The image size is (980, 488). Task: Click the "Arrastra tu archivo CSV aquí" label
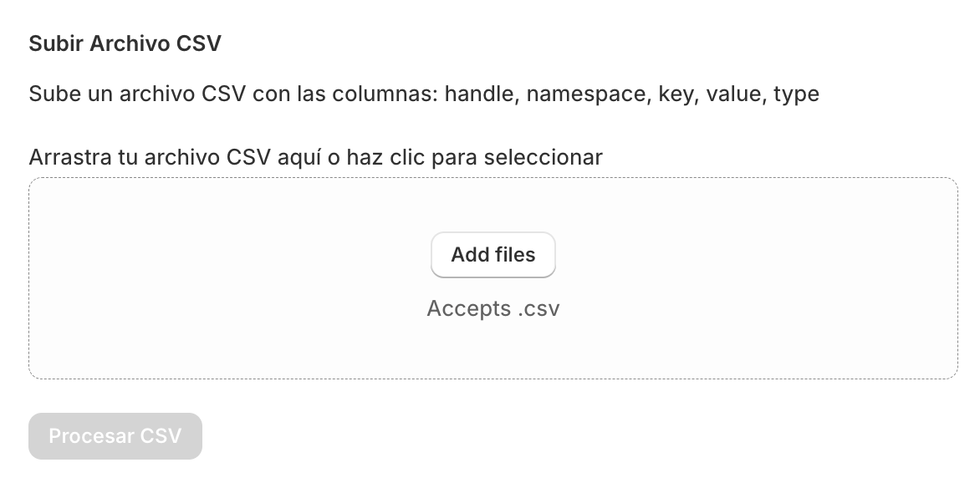[x=315, y=157]
